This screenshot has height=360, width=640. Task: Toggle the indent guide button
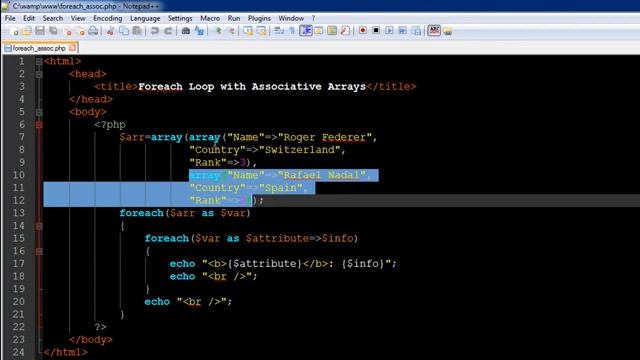tap(306, 31)
